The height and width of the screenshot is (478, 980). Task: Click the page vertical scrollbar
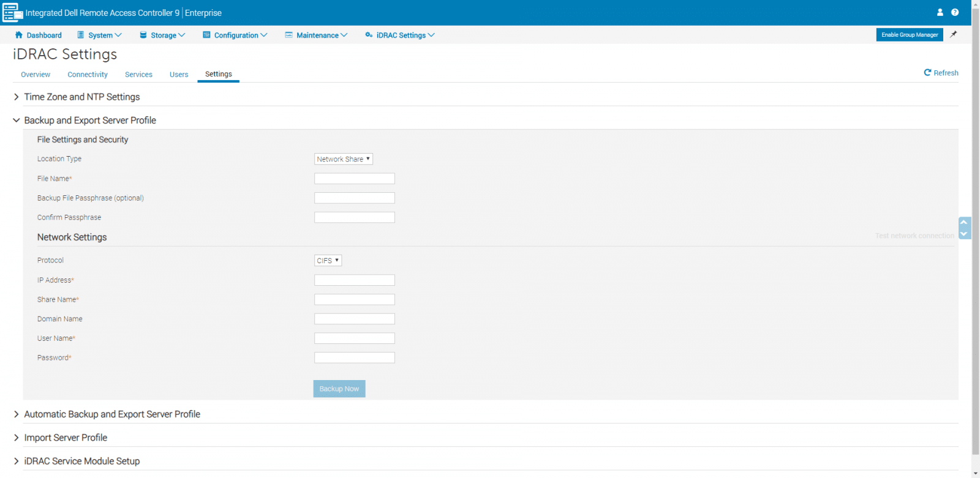point(976,233)
